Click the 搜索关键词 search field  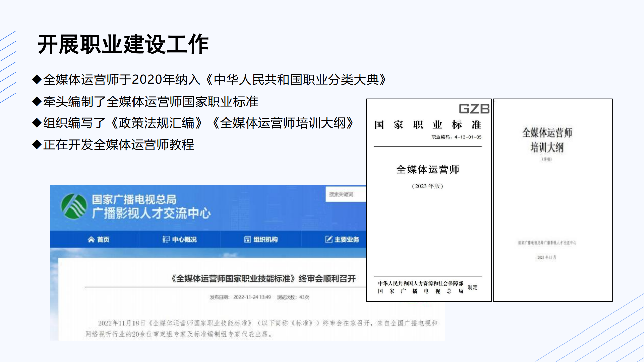click(346, 194)
